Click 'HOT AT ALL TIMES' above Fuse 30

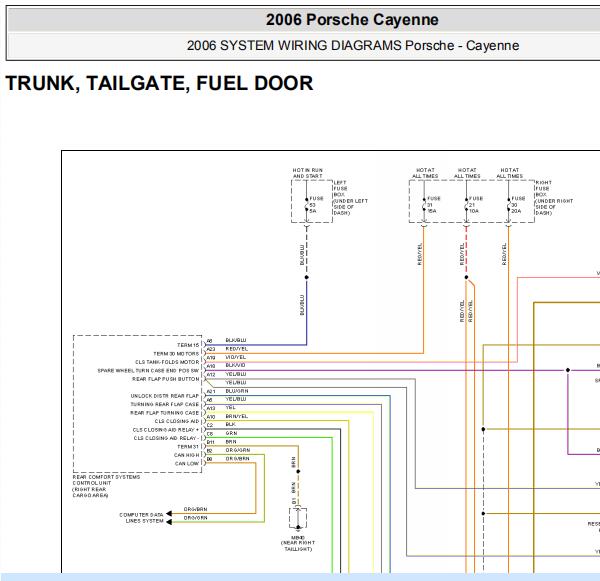pos(510,173)
